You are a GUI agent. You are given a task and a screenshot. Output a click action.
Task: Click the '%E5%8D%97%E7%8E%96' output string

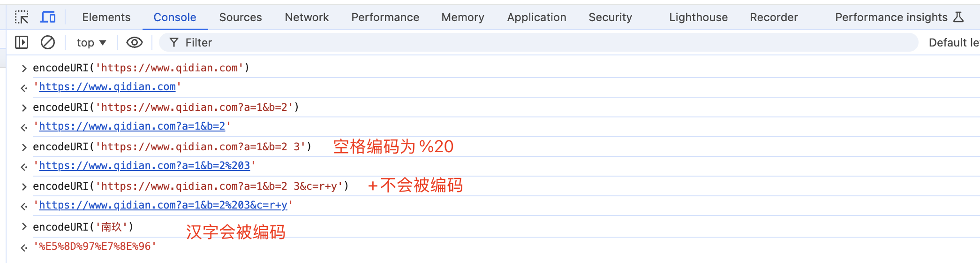click(x=95, y=247)
